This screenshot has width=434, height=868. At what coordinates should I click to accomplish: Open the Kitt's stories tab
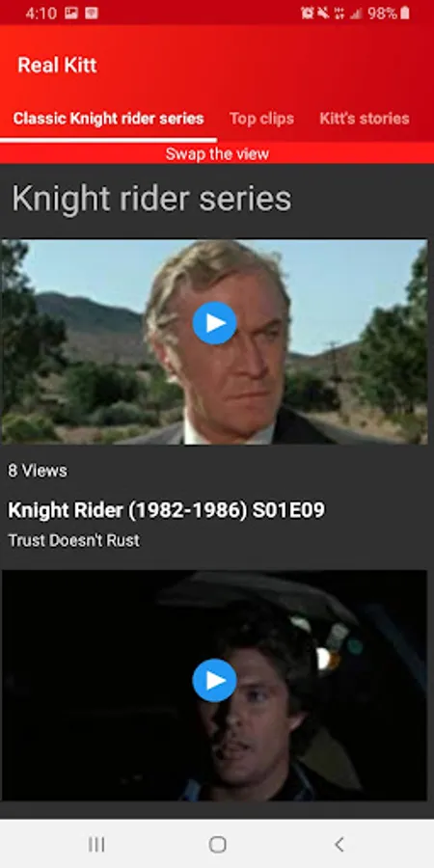point(365,119)
